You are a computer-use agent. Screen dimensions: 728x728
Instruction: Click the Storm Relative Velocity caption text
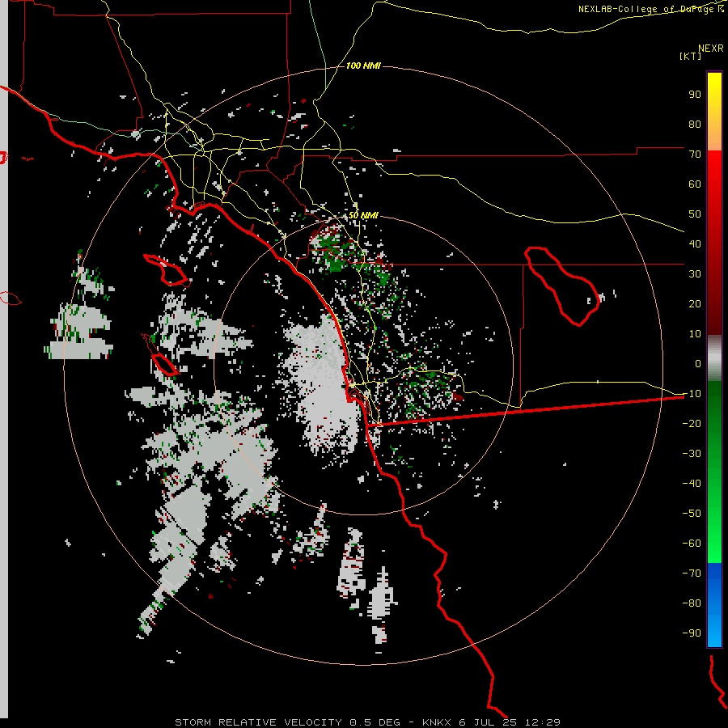click(x=367, y=722)
